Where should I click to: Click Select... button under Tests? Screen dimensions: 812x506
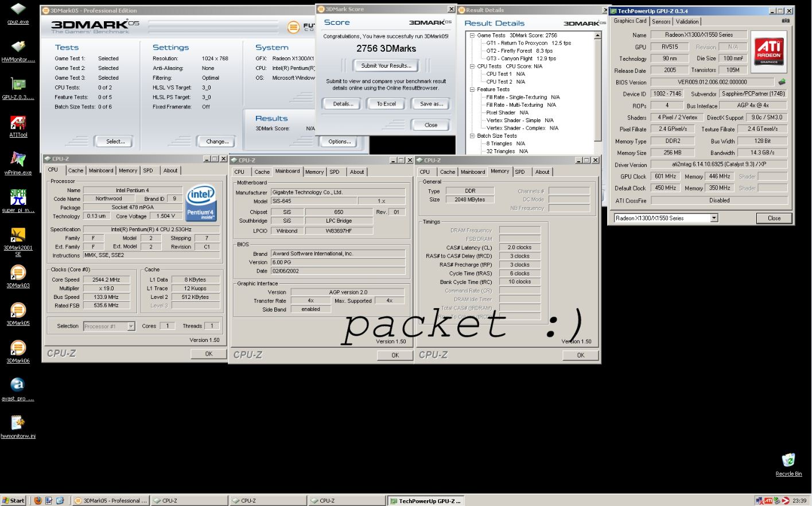tap(115, 141)
